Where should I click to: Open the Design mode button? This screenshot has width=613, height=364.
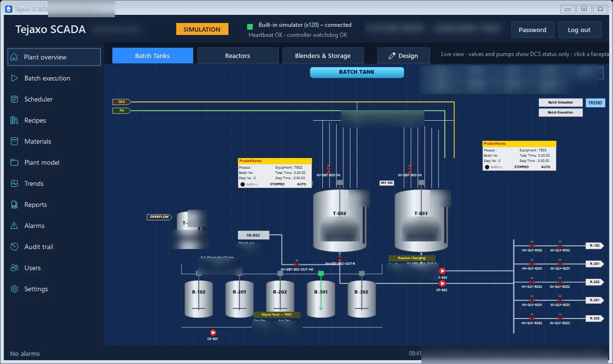(403, 56)
